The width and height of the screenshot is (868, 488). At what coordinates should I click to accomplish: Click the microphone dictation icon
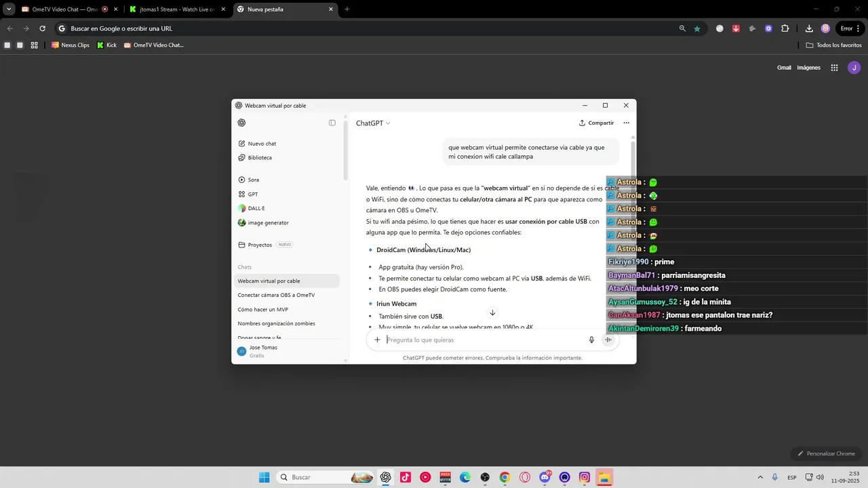(x=591, y=340)
